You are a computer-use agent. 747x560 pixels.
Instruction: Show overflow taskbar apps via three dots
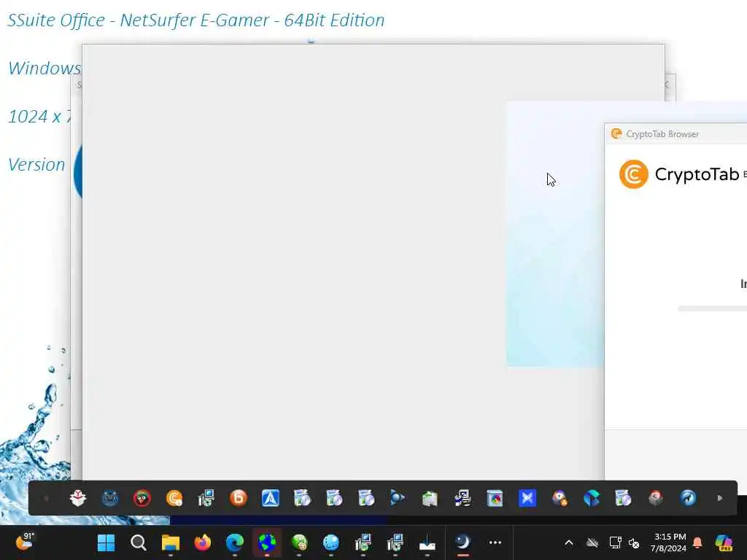point(495,542)
